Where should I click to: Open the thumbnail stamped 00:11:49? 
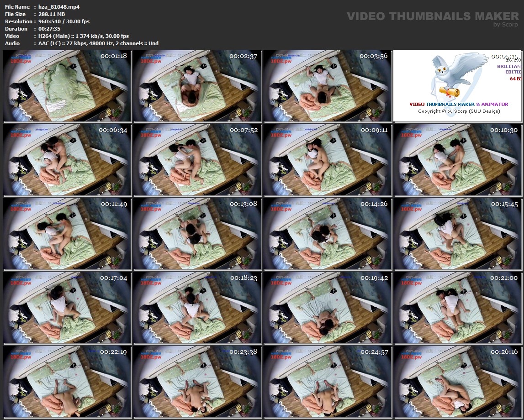coord(67,234)
